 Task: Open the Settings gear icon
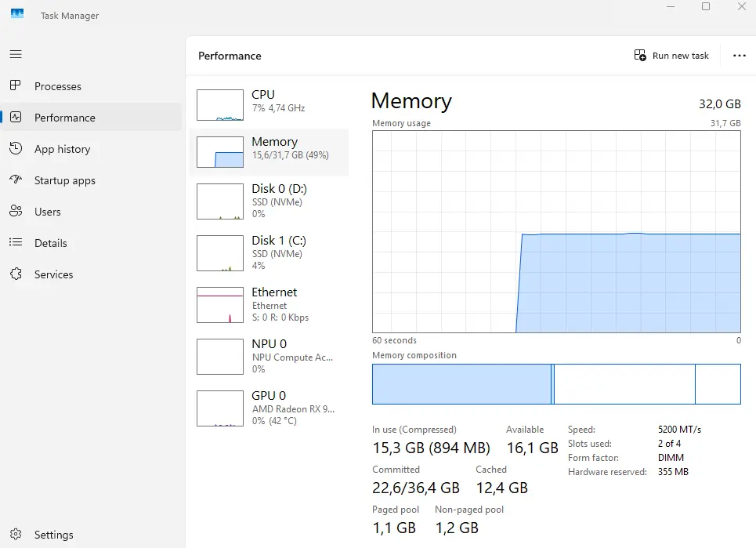16,535
